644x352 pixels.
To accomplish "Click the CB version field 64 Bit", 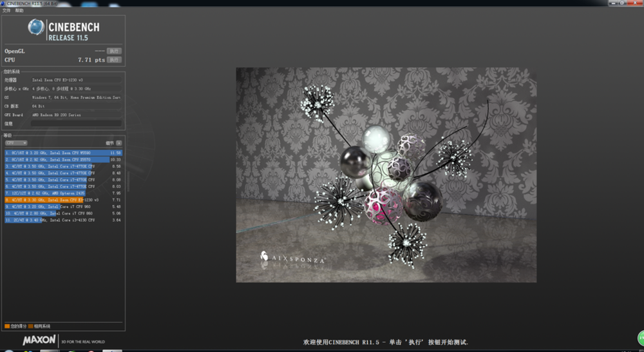I will pos(77,106).
